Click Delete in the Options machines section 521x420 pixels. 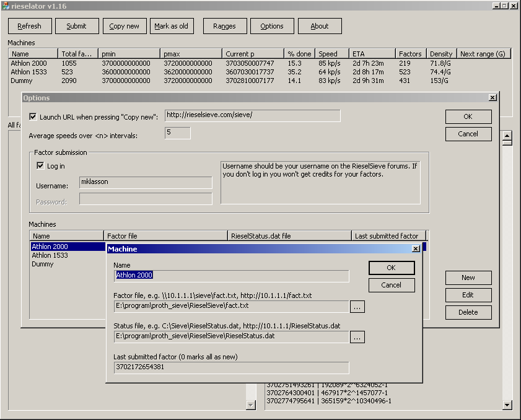point(468,312)
